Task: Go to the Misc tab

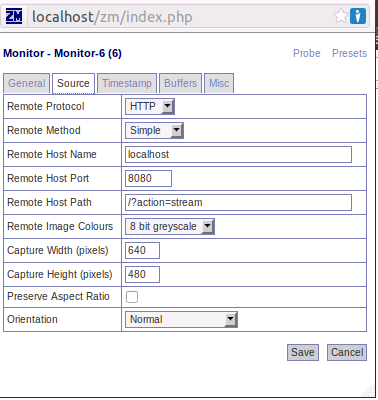Action: pos(219,83)
